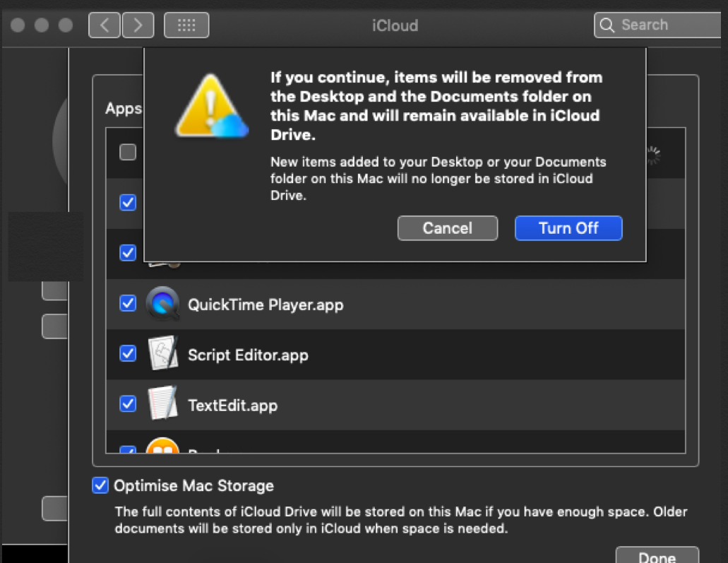
Task: Uncheck QuickTime Player in the apps list
Action: click(x=127, y=304)
